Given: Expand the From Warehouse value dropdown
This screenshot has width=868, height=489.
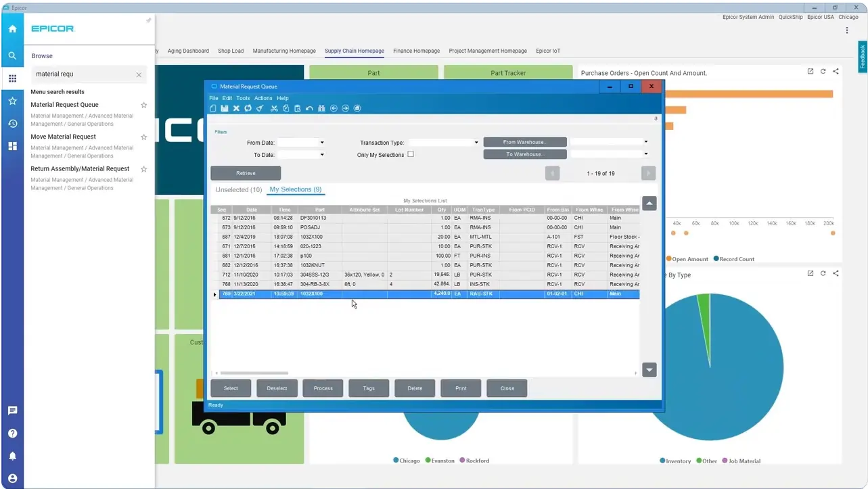Looking at the screenshot, I should (646, 142).
